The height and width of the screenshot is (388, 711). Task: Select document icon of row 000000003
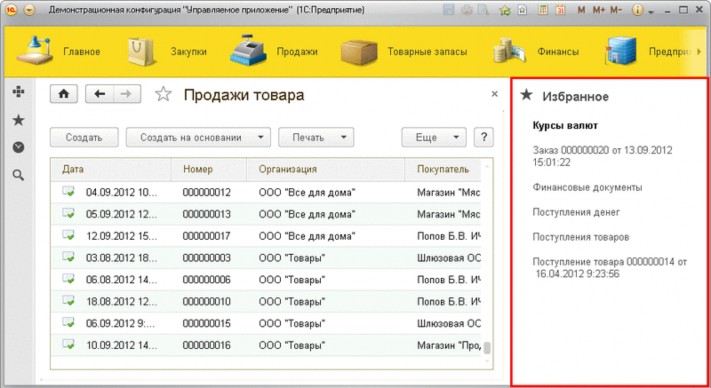(68, 257)
